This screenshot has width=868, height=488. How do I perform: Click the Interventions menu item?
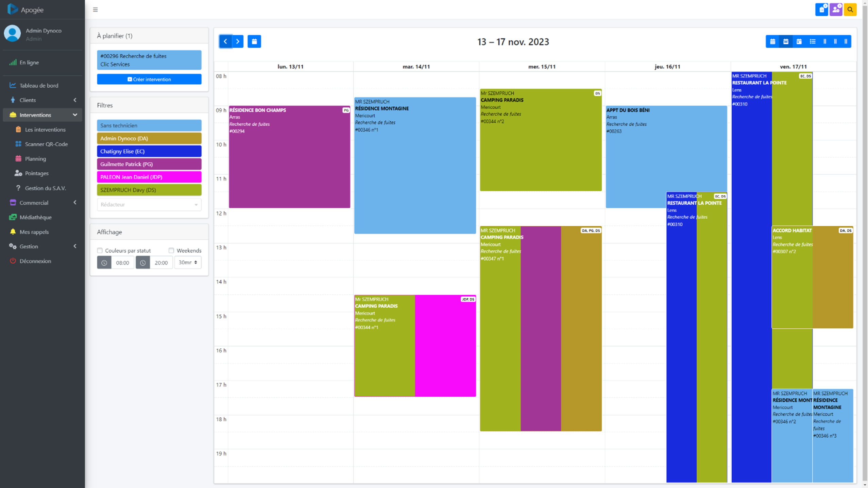click(x=42, y=115)
